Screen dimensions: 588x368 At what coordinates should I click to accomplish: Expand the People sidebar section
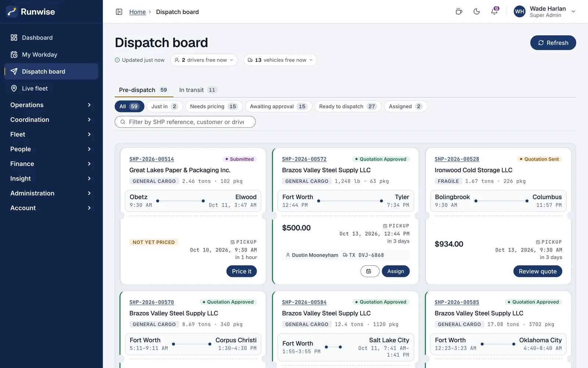(x=51, y=149)
